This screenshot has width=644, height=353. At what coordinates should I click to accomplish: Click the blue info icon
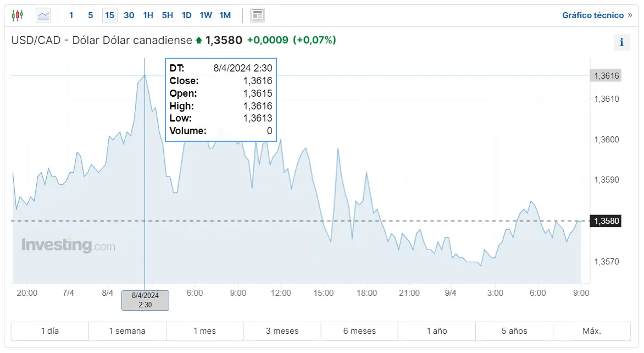point(621,42)
